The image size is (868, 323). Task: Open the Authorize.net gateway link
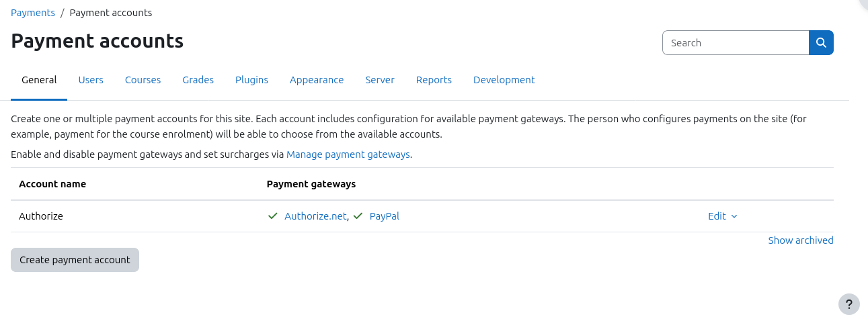point(315,216)
